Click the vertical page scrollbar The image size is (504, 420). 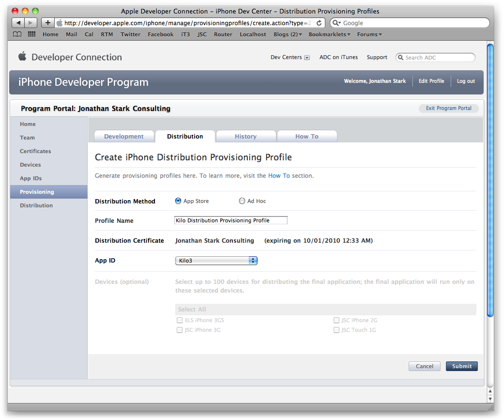(490, 179)
